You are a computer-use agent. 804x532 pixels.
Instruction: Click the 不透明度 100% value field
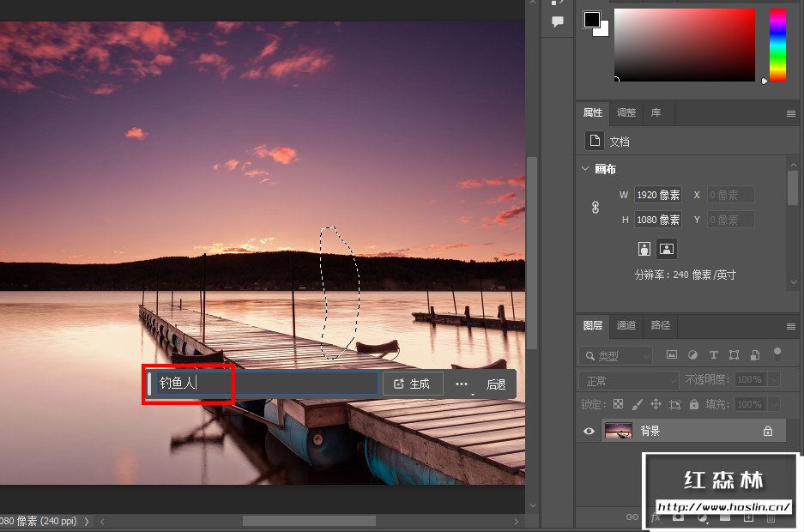(x=750, y=379)
